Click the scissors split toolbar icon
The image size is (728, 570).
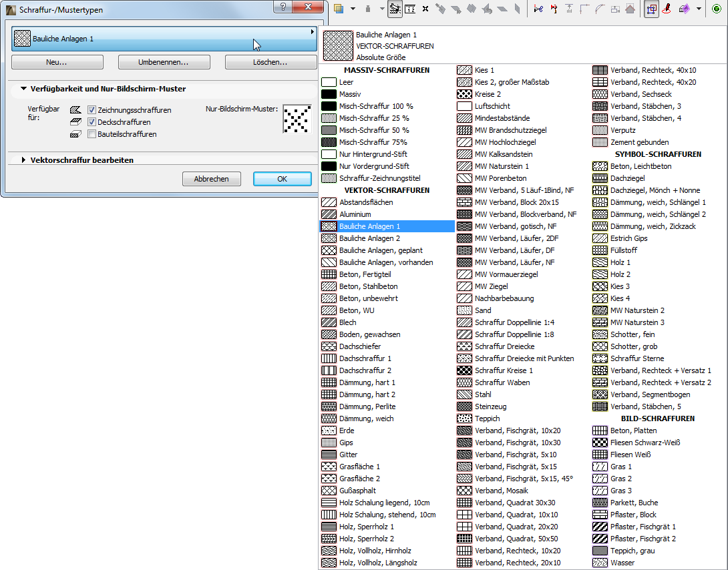coord(538,9)
